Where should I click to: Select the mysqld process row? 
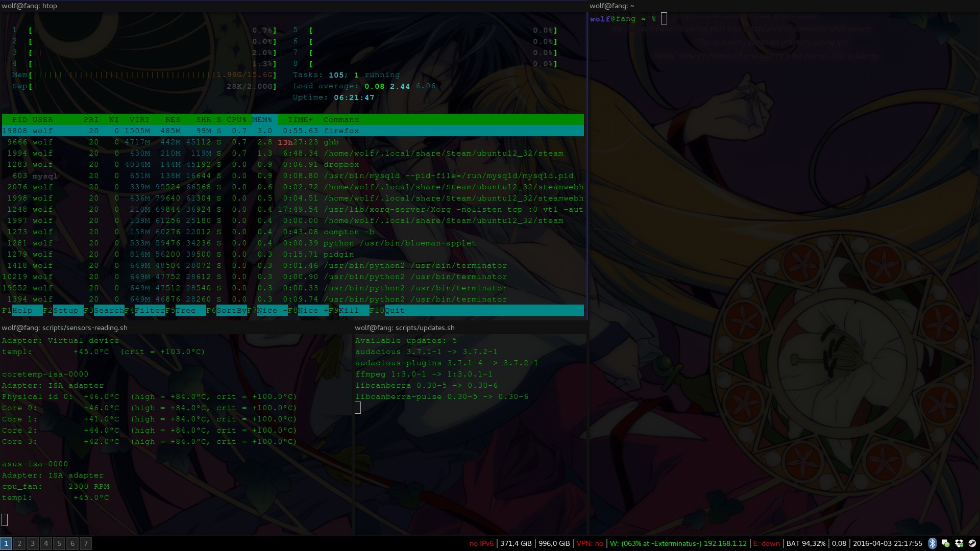click(x=293, y=176)
